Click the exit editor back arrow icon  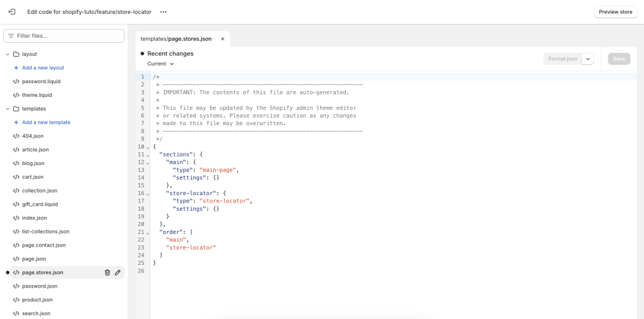pyautogui.click(x=12, y=12)
